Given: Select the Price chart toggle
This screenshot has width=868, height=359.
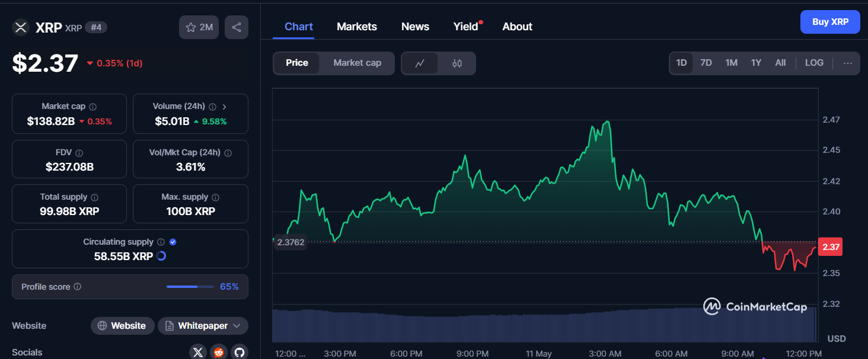Looking at the screenshot, I should (x=297, y=63).
